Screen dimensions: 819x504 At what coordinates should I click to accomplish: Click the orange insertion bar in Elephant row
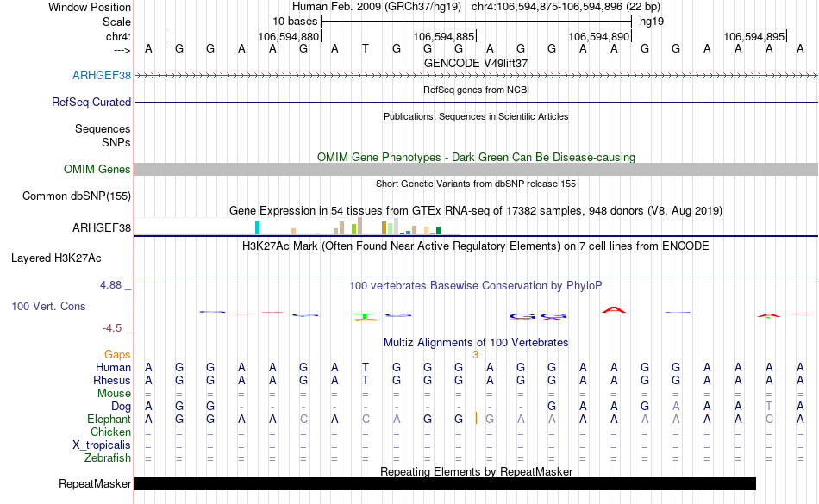point(476,418)
